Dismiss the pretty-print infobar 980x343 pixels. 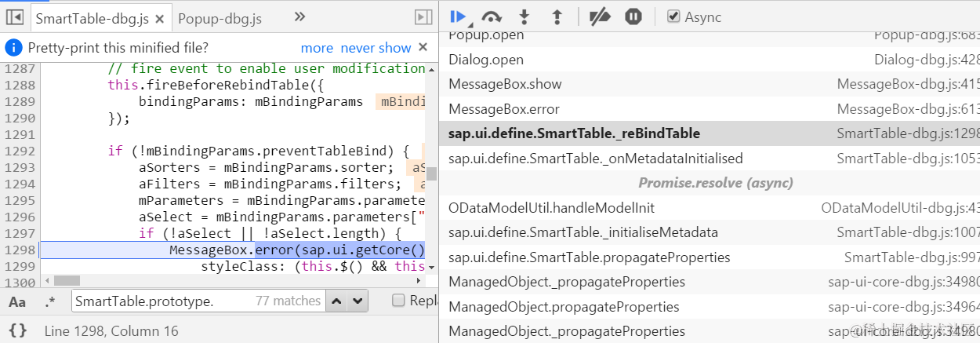click(x=423, y=47)
